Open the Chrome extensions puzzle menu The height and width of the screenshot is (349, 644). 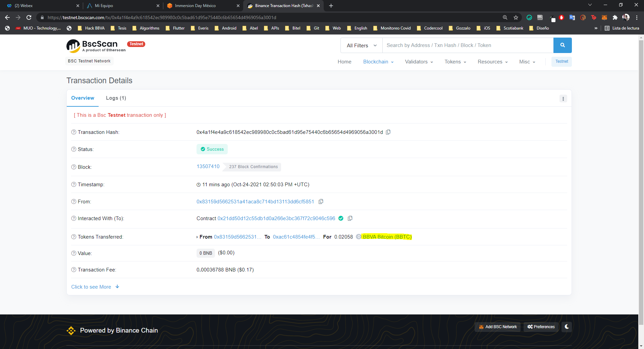[615, 17]
